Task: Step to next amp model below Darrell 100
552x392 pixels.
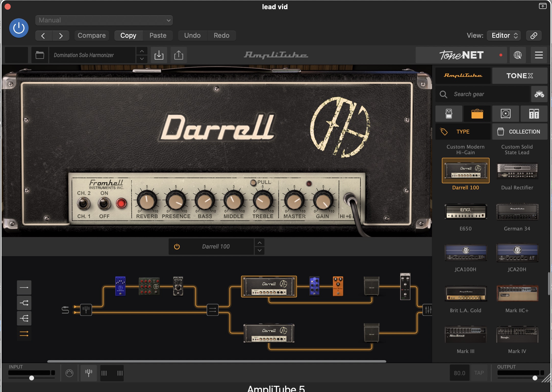Action: coord(259,251)
